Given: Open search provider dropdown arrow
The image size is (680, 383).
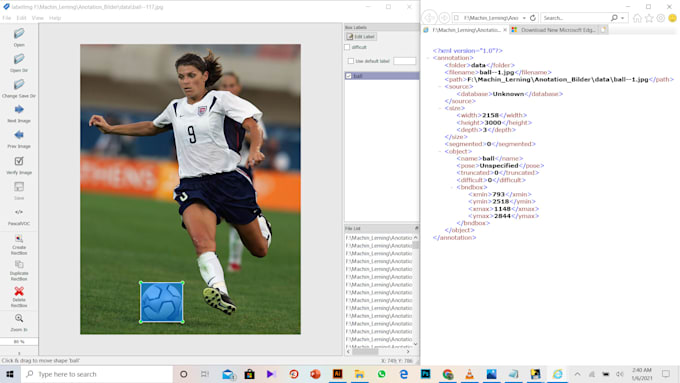Looking at the screenshot, I should 622,18.
